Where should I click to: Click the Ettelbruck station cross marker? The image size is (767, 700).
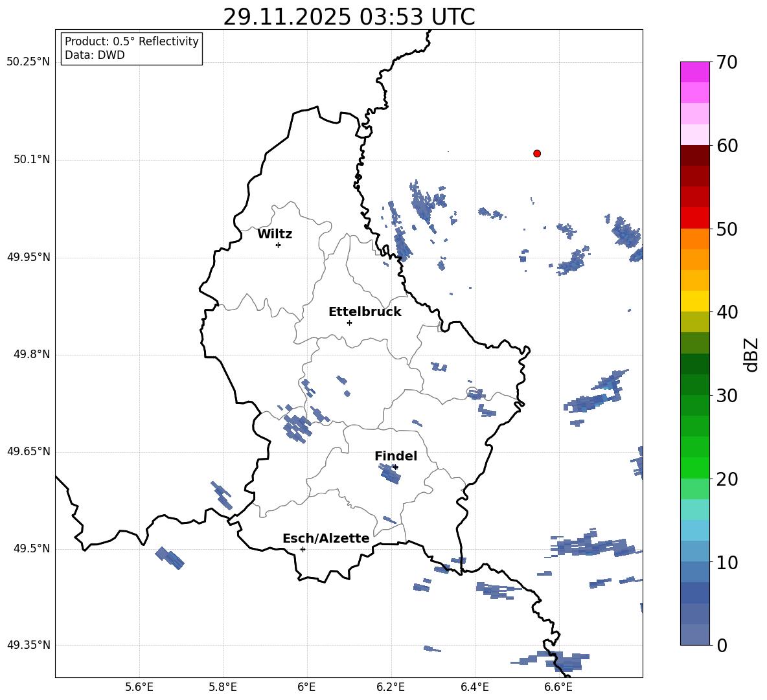point(349,322)
